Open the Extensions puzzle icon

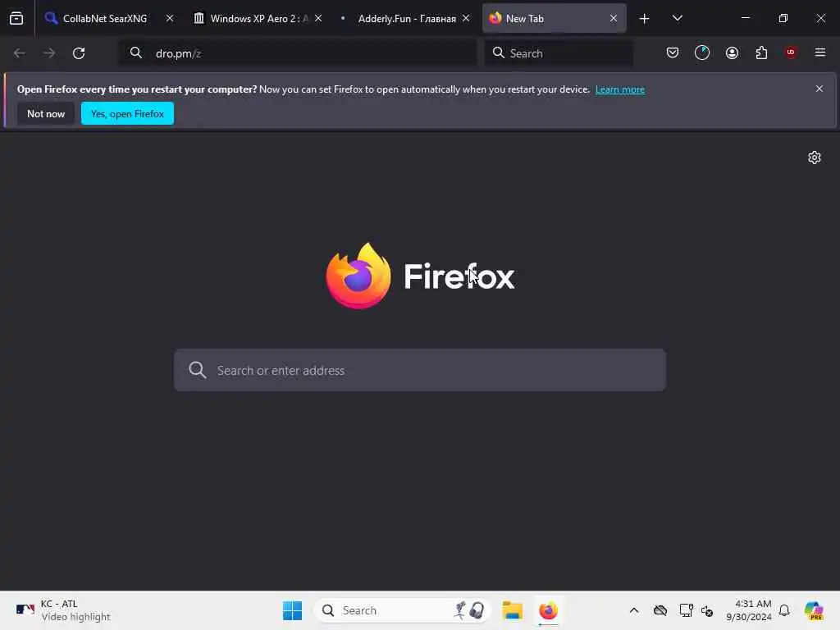761,52
